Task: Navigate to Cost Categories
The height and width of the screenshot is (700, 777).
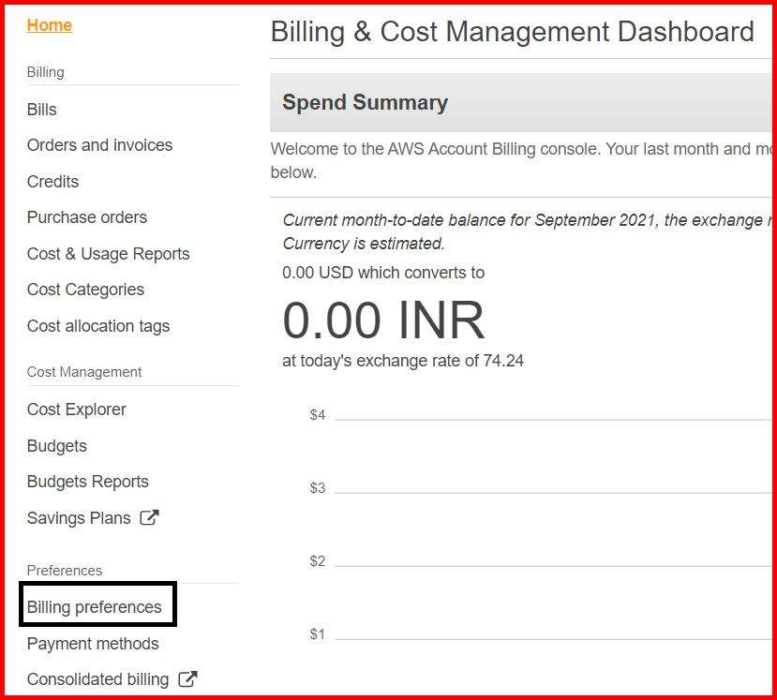Action: pos(85,290)
